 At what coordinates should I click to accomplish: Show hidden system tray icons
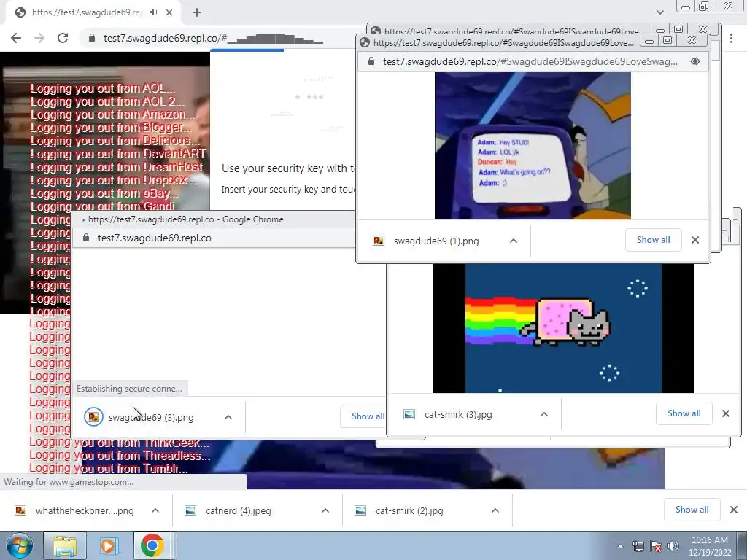pyautogui.click(x=620, y=547)
